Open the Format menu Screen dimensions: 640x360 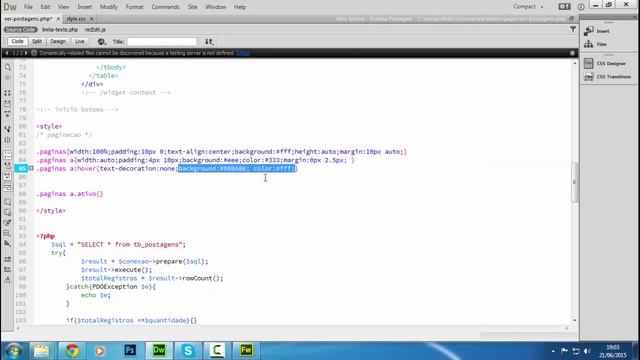(134, 7)
